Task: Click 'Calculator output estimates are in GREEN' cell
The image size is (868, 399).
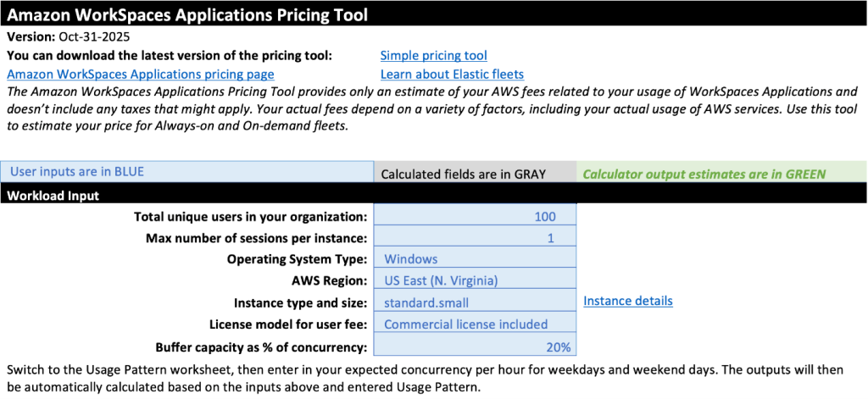Action: point(722,173)
